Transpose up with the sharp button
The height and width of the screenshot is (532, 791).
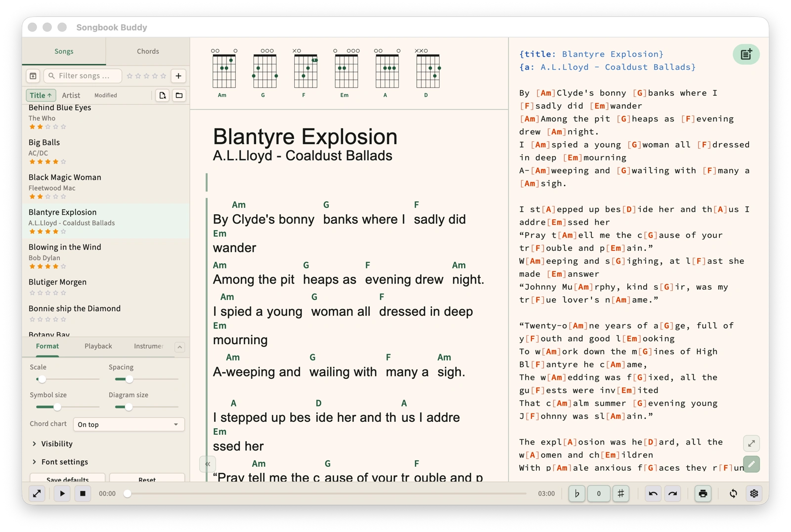point(621,493)
